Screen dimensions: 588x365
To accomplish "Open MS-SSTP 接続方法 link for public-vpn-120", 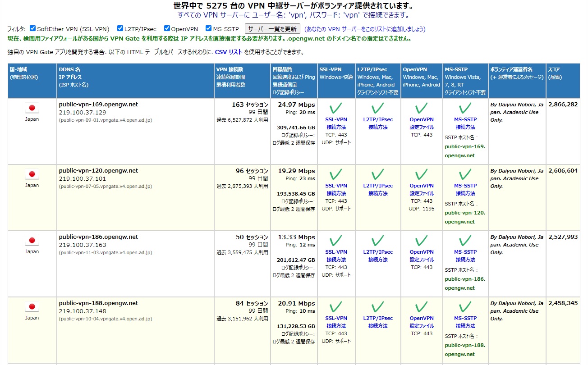I will click(465, 190).
